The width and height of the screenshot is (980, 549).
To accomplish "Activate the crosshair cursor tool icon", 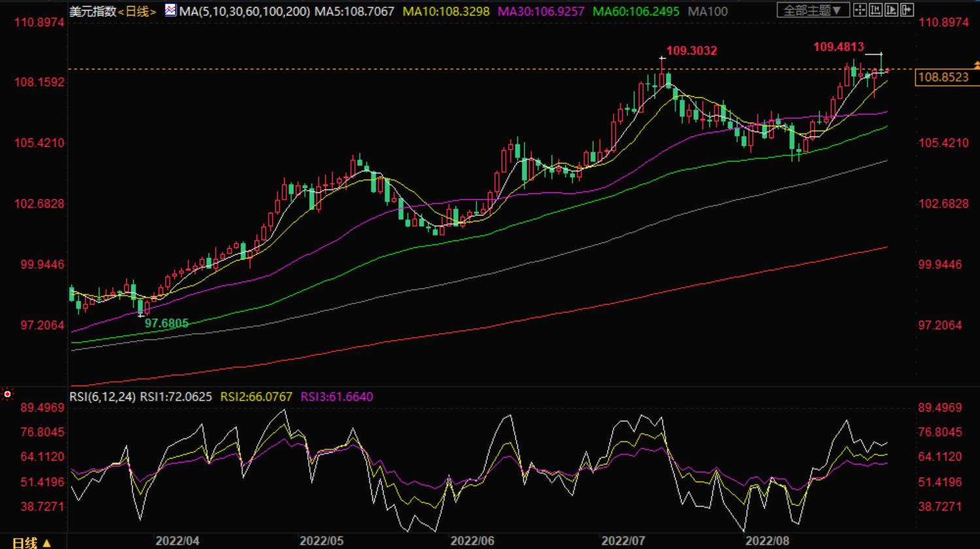I will tap(860, 10).
